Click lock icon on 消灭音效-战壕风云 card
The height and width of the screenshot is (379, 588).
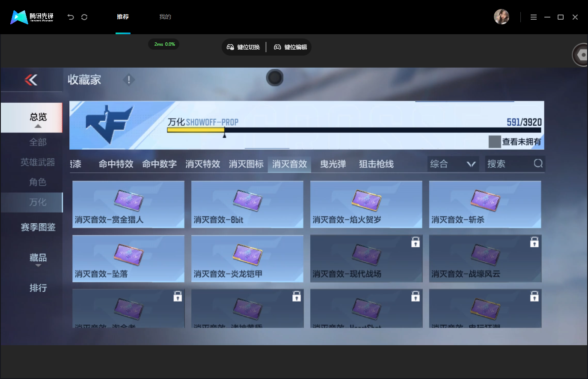coord(535,242)
